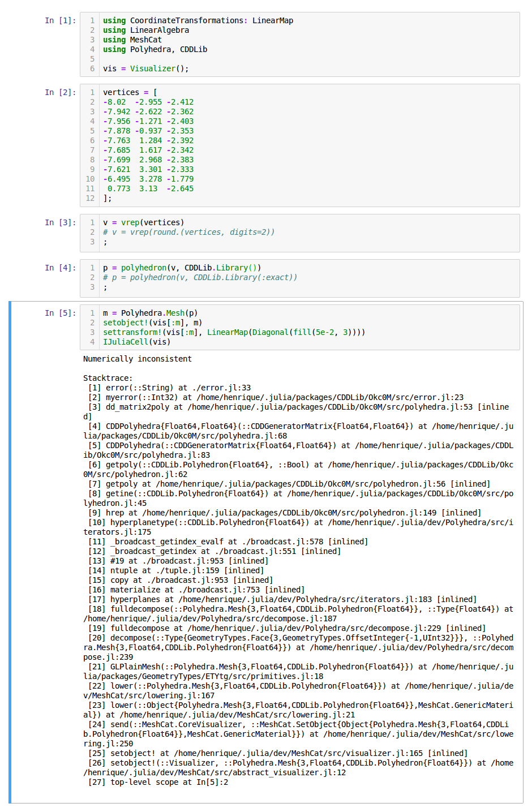Click stack frame [11] _broadcast_getindex_evalf

point(228,542)
